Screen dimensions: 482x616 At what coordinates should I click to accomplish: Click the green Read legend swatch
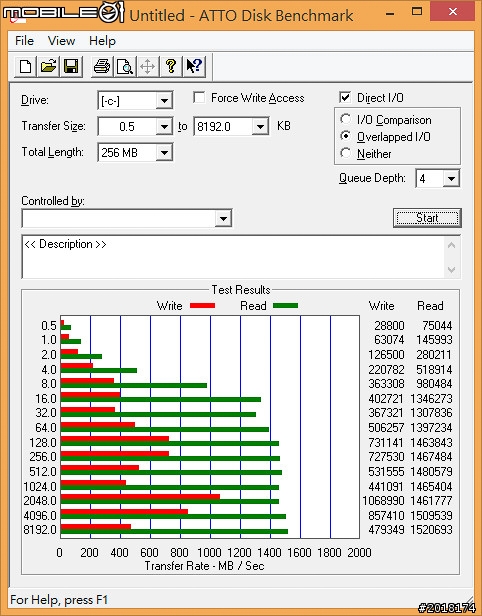(285, 306)
